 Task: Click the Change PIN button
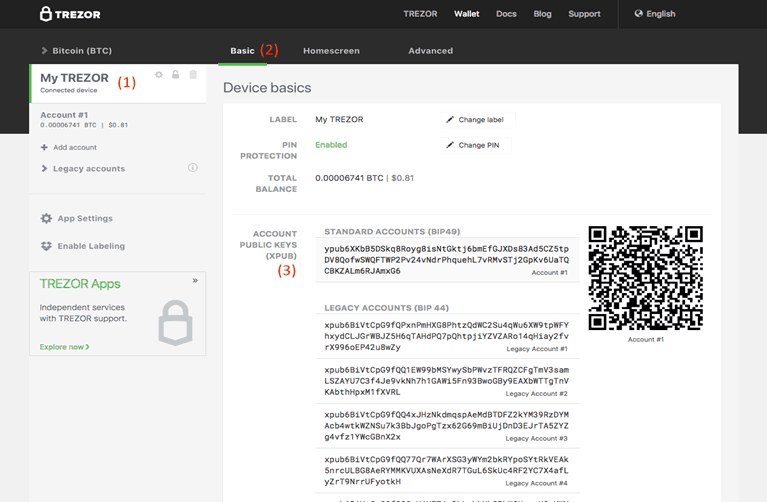point(475,145)
